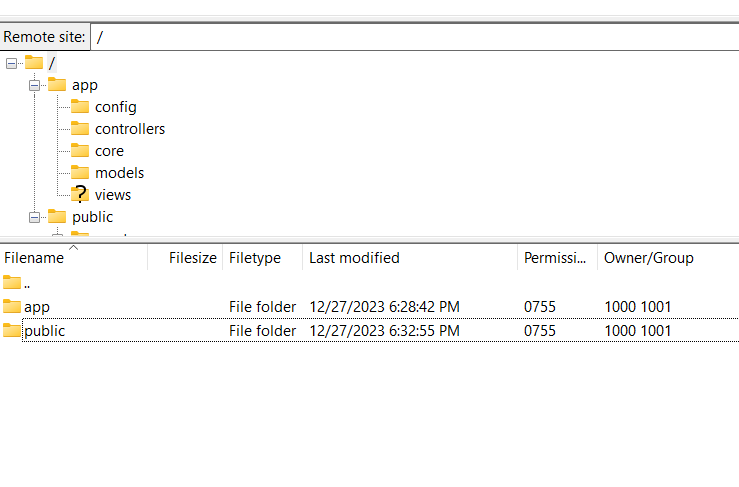Viewport: 739px width, 487px height.
Task: Click the controllers folder icon in tree
Action: (x=80, y=129)
